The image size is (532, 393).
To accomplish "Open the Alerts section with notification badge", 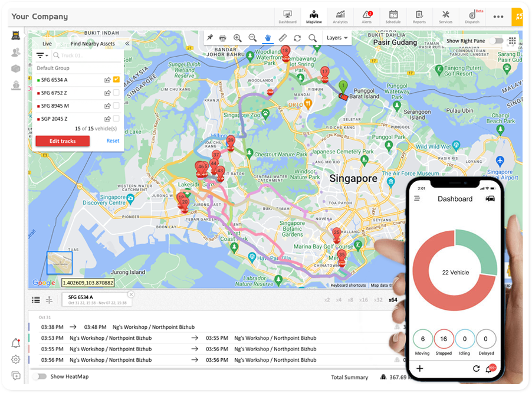I will coord(367,17).
